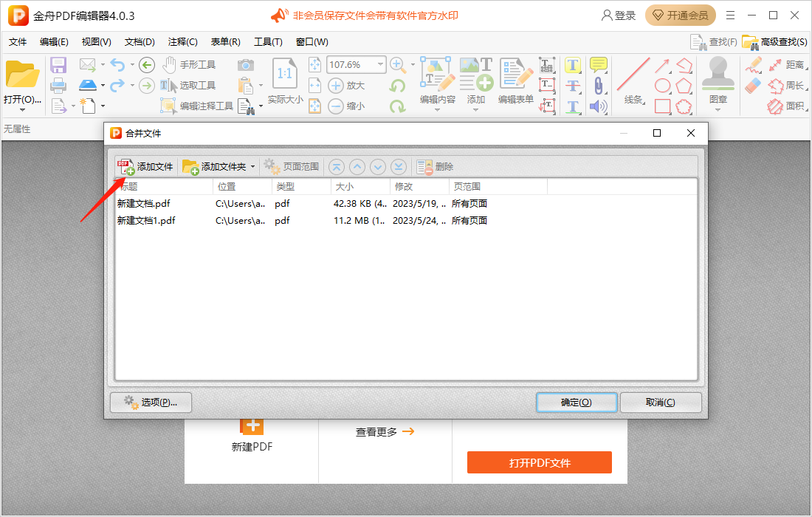812x517 pixels.
Task: Move selected file down one
Action: [x=378, y=167]
